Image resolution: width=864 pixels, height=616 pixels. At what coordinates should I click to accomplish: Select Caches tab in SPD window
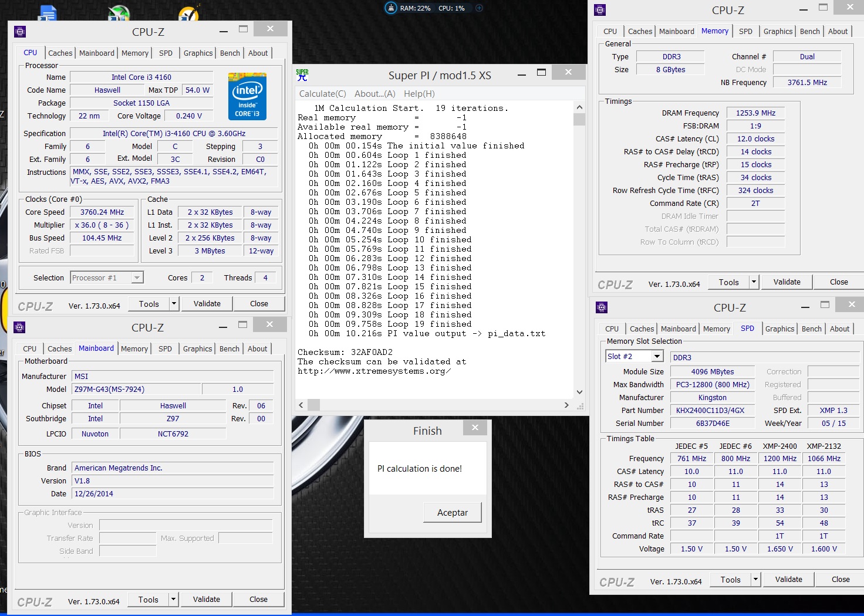pos(642,329)
